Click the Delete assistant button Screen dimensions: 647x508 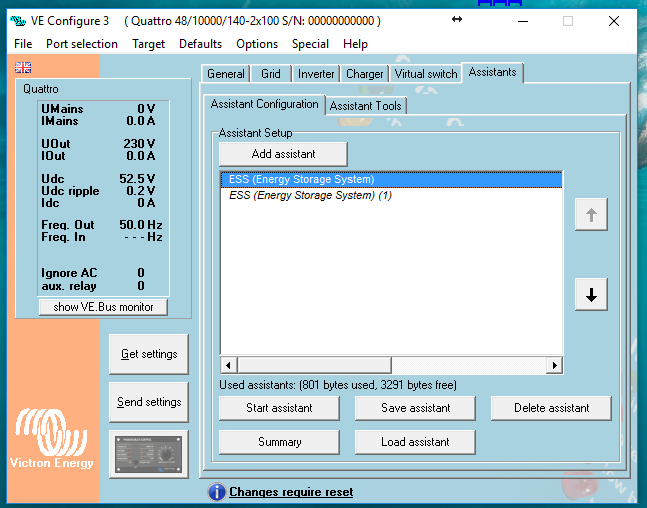point(551,408)
